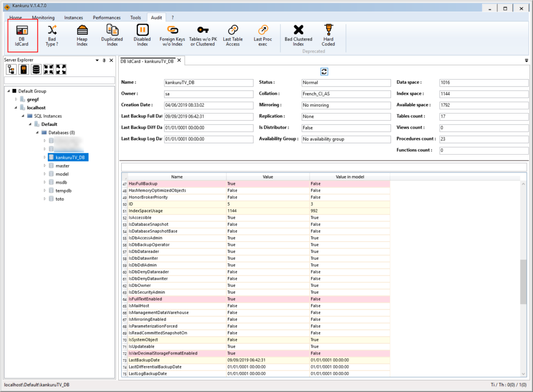Click the Server Explorer search field
Image resolution: width=533 pixels, height=392 pixels.
tap(59, 80)
